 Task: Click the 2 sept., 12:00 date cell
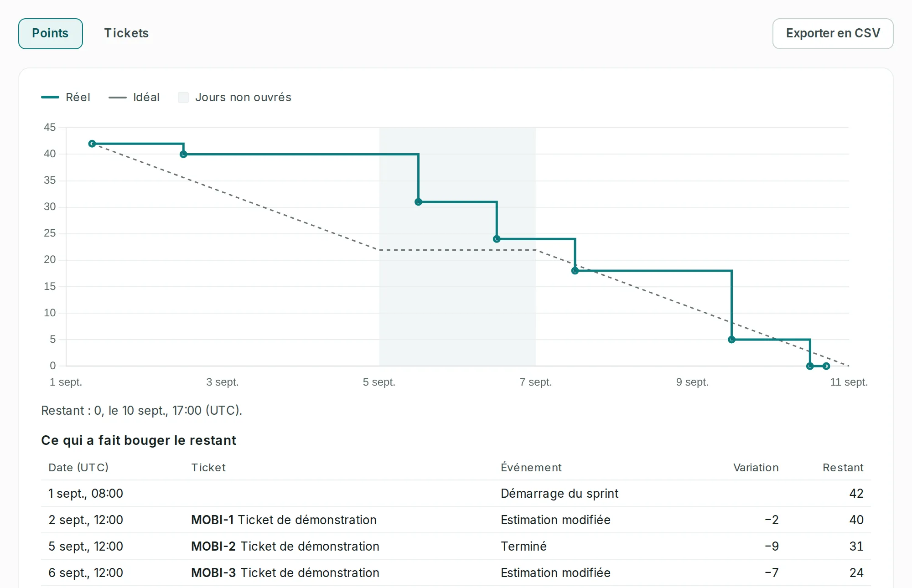(x=86, y=520)
